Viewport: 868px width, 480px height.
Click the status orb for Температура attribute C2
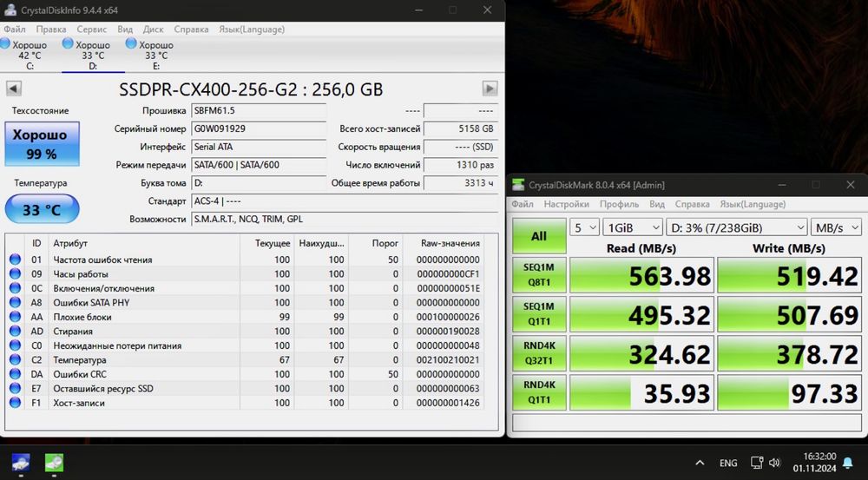click(15, 360)
